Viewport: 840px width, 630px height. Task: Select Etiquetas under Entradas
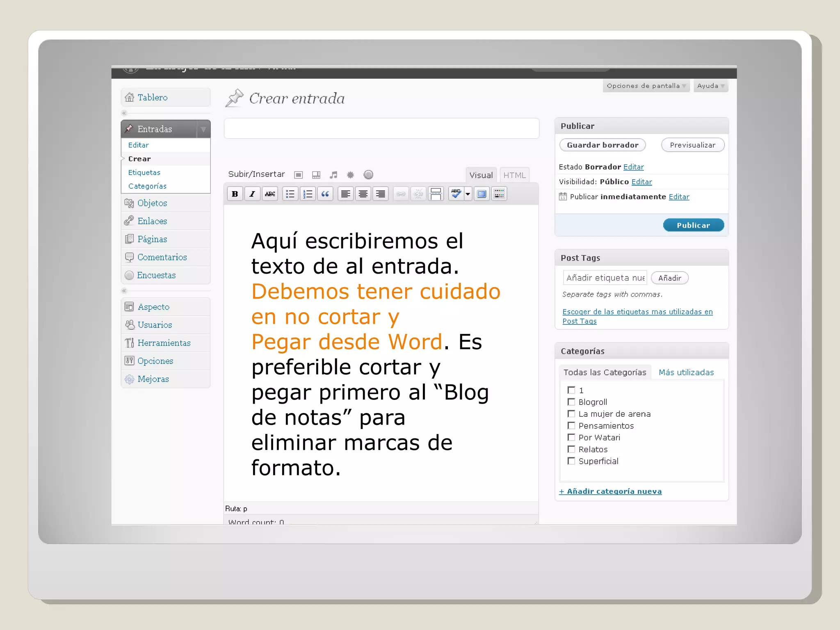pos(144,173)
